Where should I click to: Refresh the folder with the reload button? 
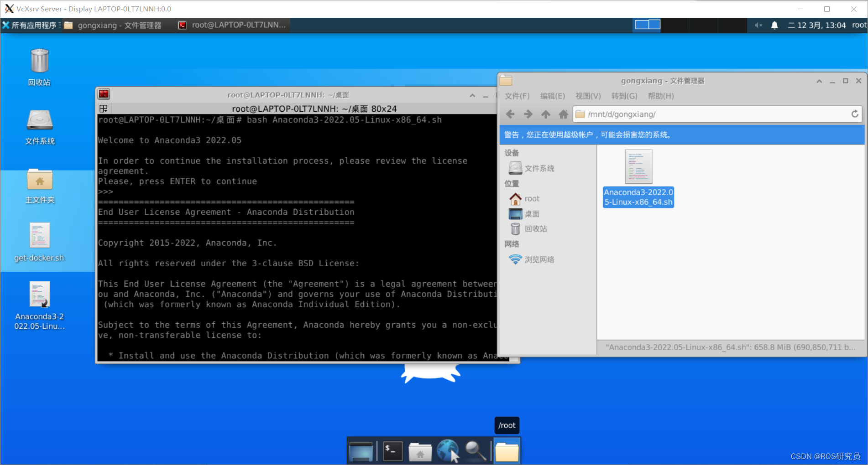[x=855, y=114]
